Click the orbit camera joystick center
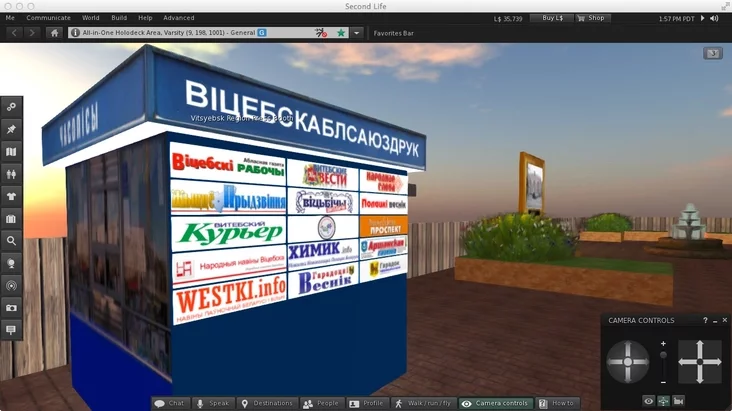Image resolution: width=732 pixels, height=411 pixels. coord(628,362)
